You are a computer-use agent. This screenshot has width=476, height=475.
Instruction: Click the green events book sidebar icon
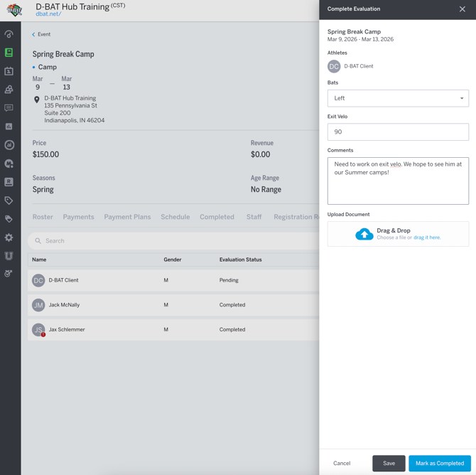click(x=9, y=53)
